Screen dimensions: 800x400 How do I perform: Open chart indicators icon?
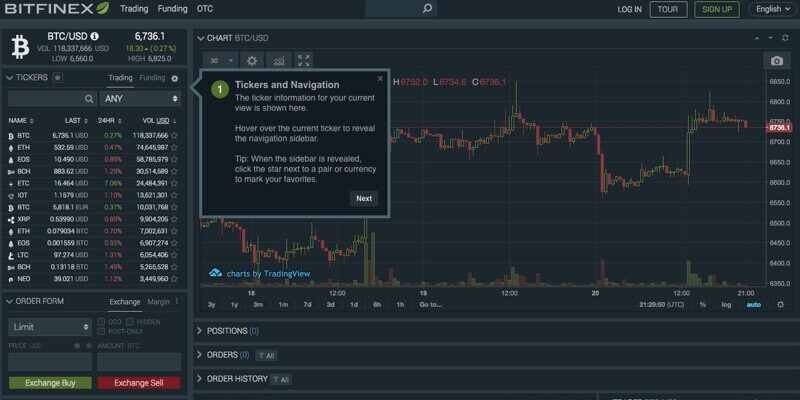(x=279, y=61)
